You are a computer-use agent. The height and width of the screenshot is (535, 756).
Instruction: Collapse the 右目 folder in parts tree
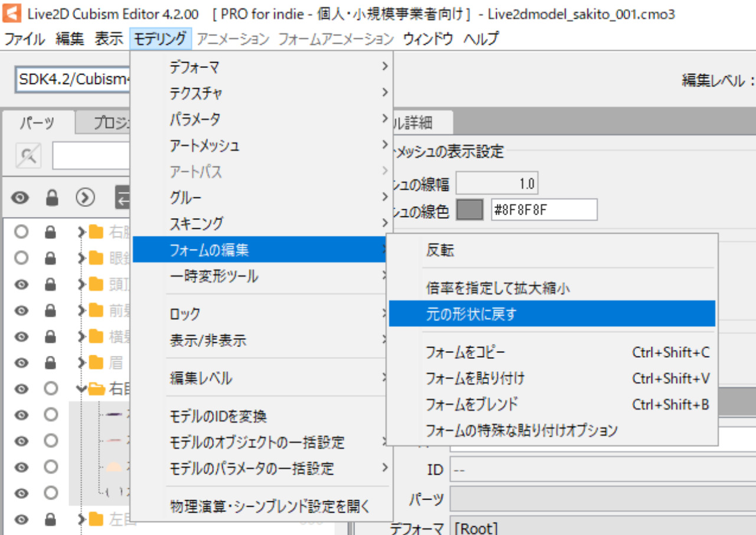pos(82,388)
